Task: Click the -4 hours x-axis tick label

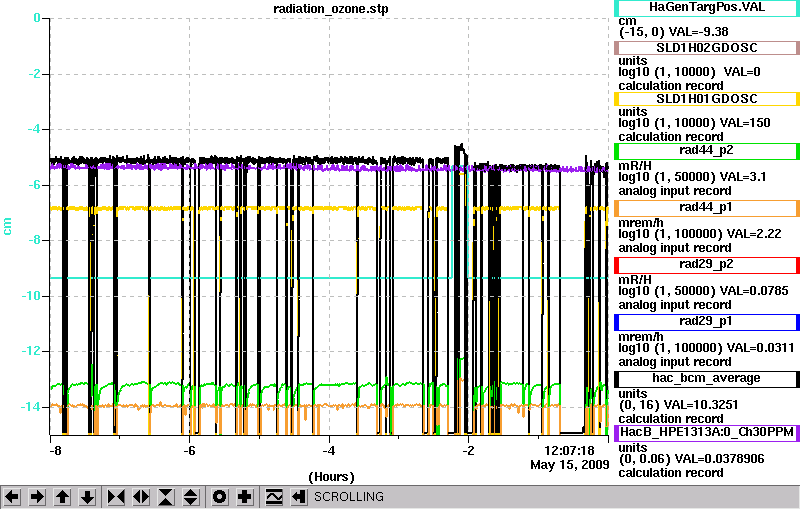Action: 329,451
